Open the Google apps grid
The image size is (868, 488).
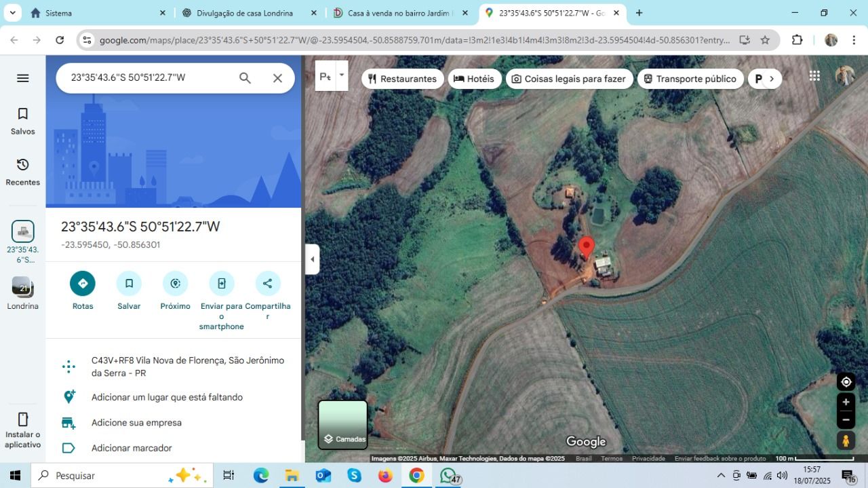(814, 75)
